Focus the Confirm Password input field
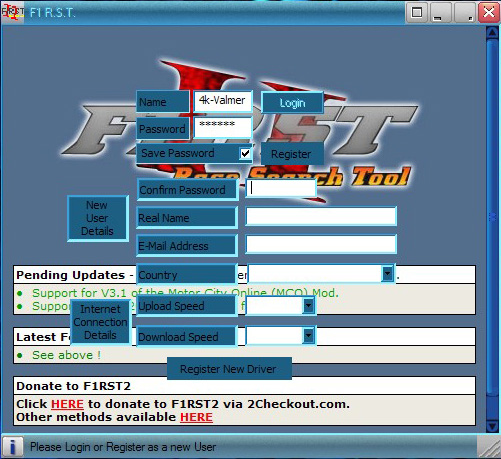 [281, 188]
